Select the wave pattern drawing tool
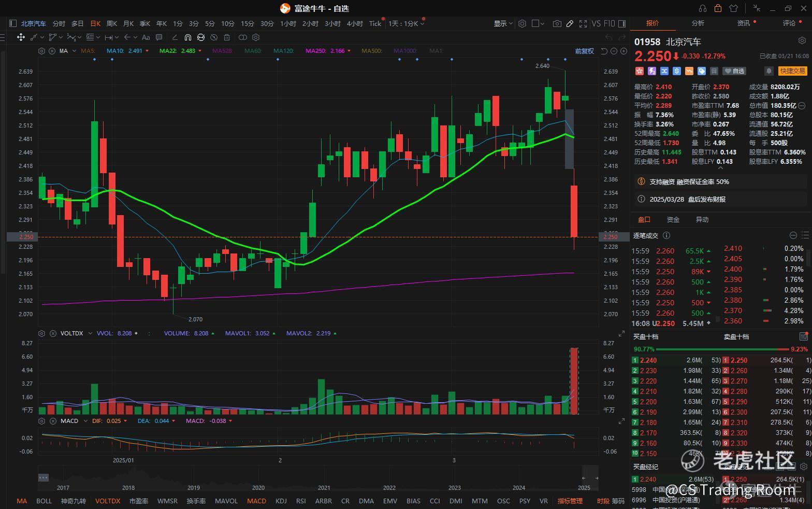This screenshot has height=509, width=812. point(71,37)
